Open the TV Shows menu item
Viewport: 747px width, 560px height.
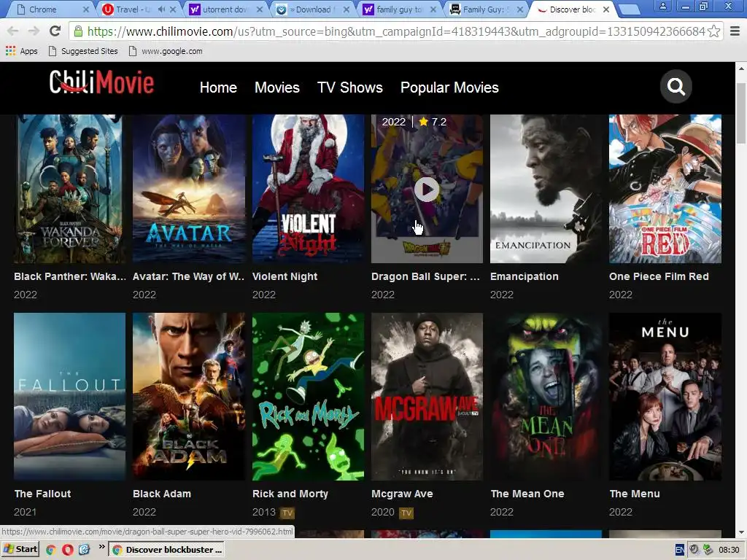(349, 87)
